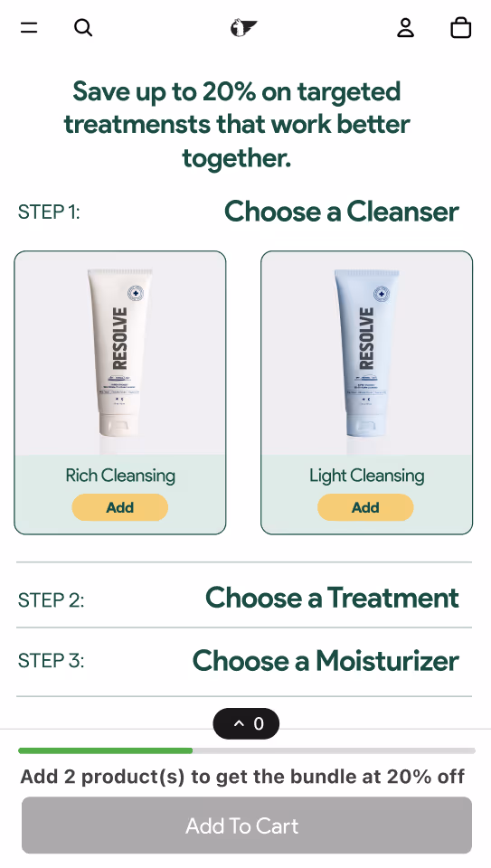Screen dimensions: 491x868
Task: Click the Rich Cleansing product name
Action: (120, 476)
